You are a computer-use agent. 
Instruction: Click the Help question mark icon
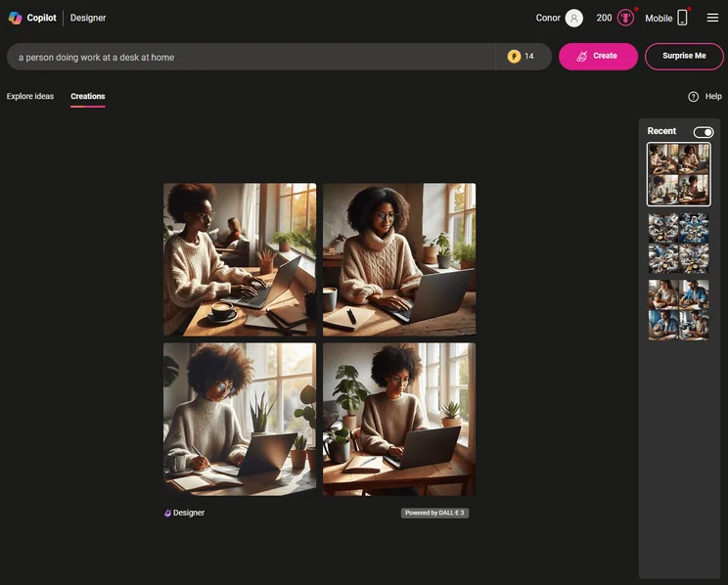[x=693, y=97]
